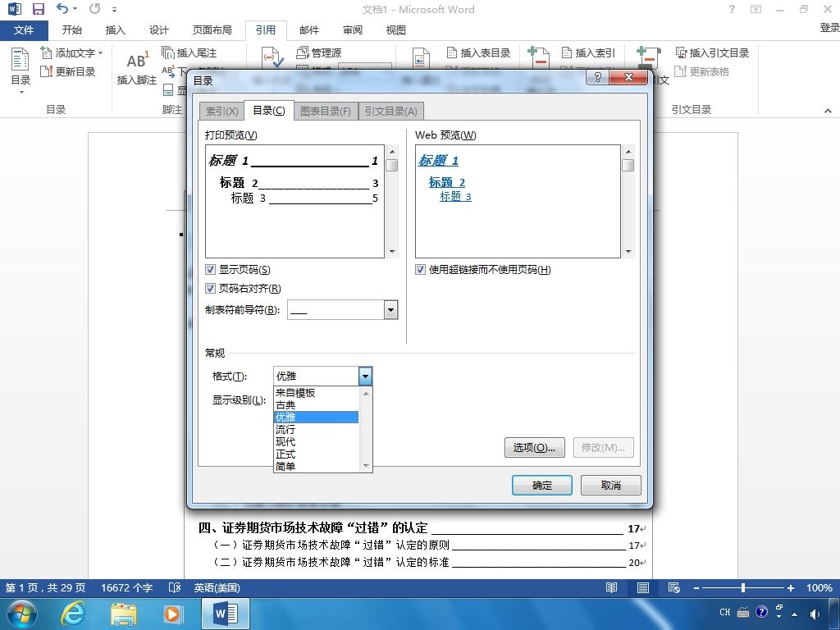Toggle 使用超链接而不使用页码 checkbox
Image resolution: width=840 pixels, height=630 pixels.
click(x=421, y=269)
